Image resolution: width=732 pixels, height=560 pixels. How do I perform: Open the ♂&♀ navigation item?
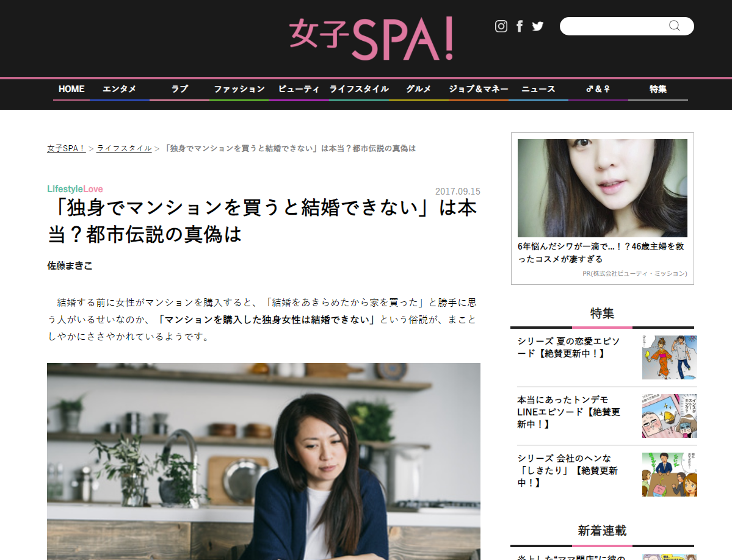[598, 88]
